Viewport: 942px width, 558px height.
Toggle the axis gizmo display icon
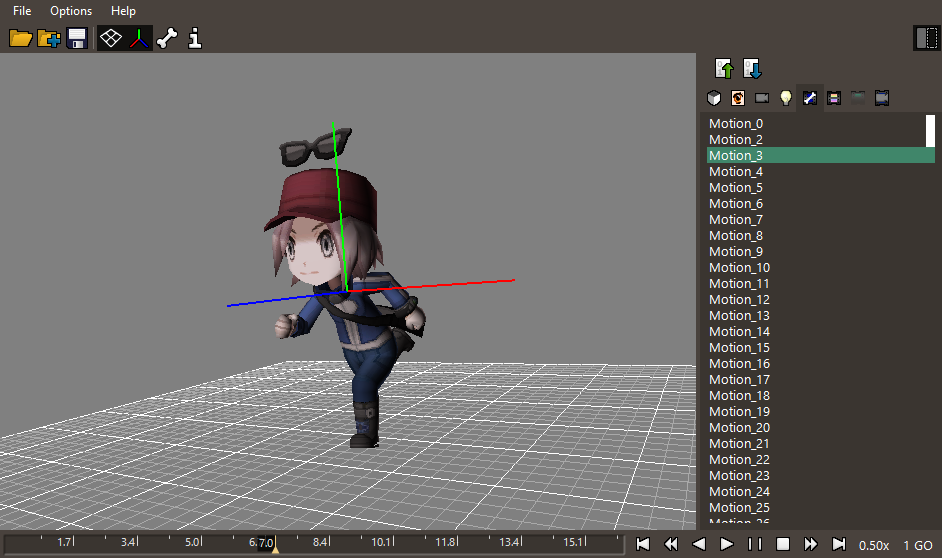139,38
